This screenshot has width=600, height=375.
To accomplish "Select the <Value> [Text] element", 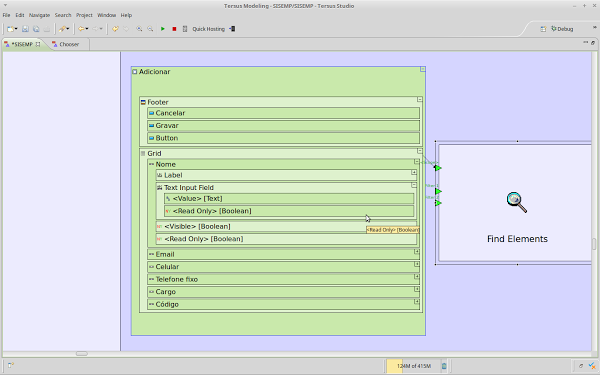I will (x=289, y=199).
